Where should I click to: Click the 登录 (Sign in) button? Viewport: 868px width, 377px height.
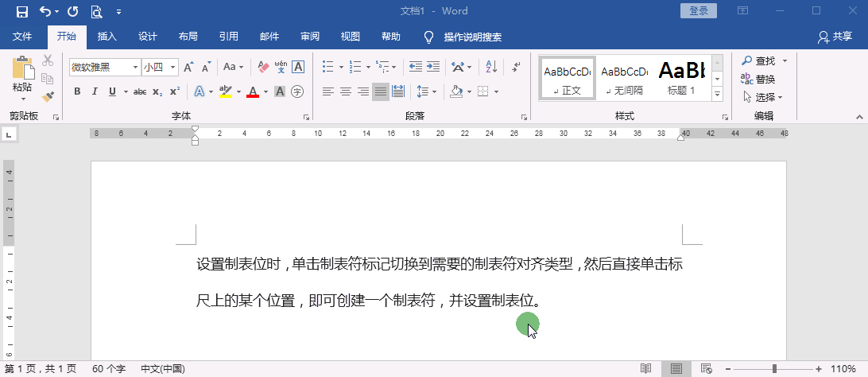pos(699,11)
